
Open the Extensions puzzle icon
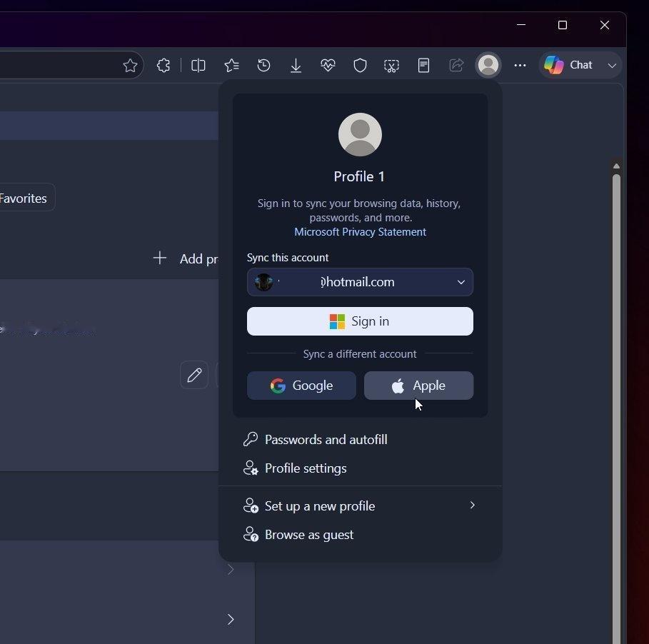(163, 66)
